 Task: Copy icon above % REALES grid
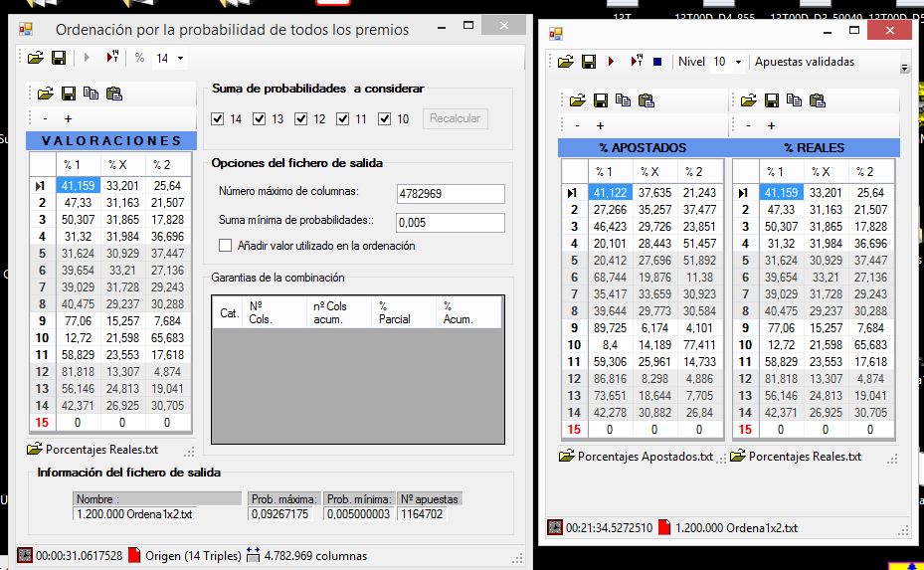click(x=794, y=100)
